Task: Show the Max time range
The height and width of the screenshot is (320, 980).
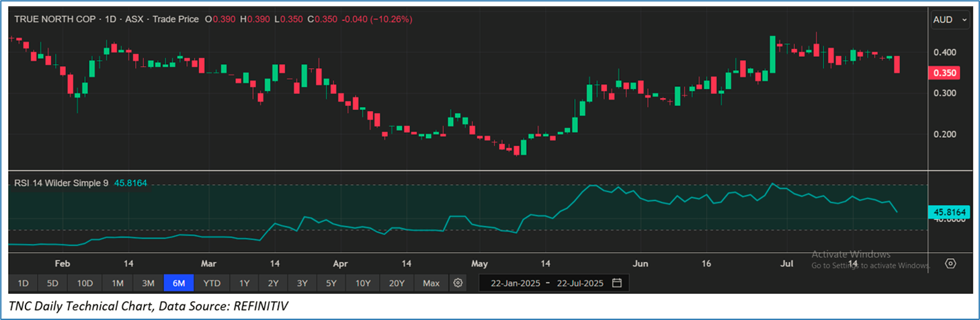Action: (x=431, y=283)
